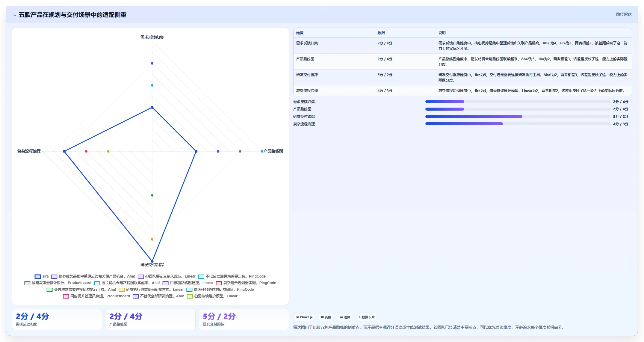Click the pink data point on 复杂流程治理 axis

click(x=86, y=151)
